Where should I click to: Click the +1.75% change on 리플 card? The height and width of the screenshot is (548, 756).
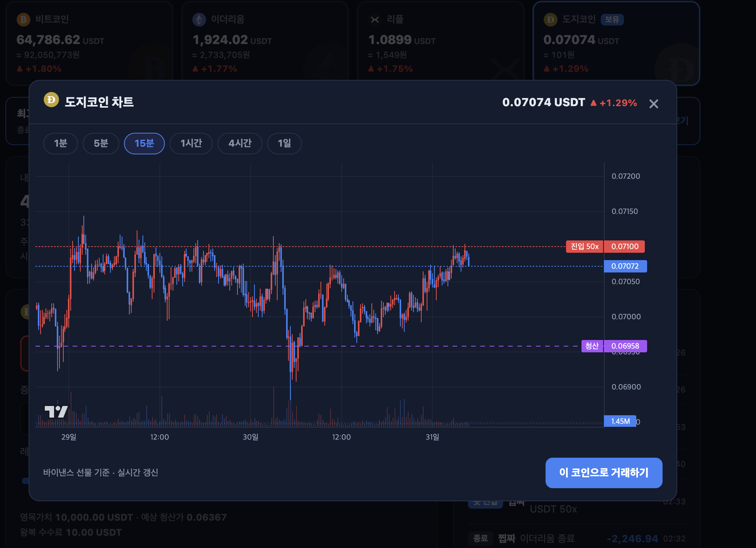395,69
